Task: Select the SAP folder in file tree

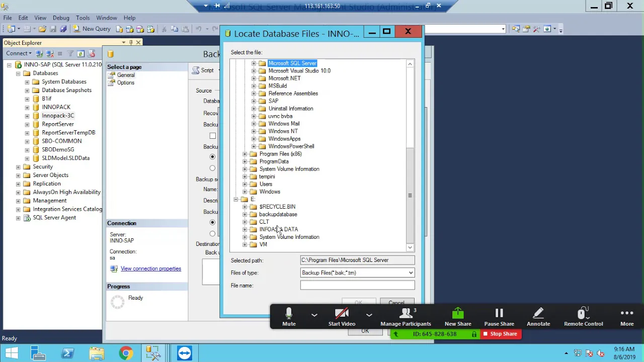Action: point(273,101)
